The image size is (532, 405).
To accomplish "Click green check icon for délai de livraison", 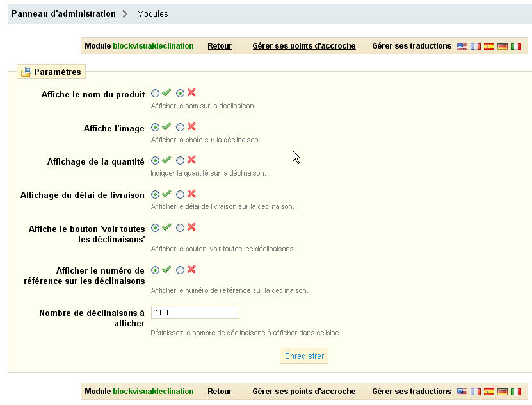I will point(166,194).
